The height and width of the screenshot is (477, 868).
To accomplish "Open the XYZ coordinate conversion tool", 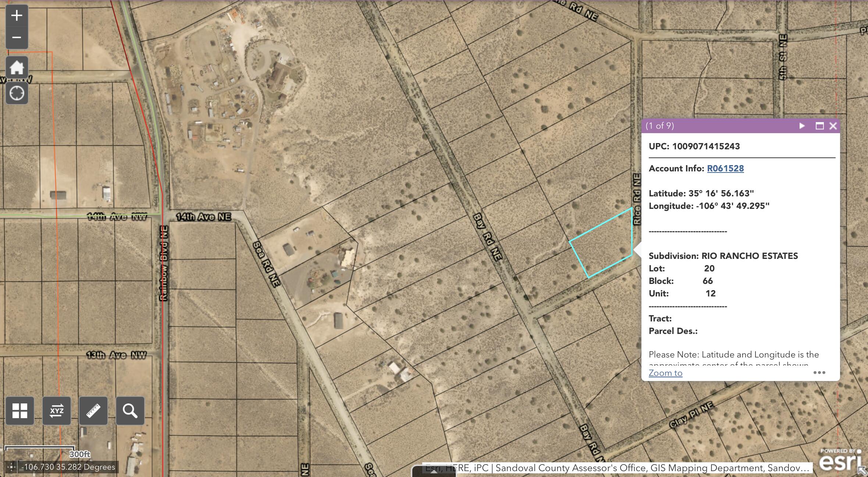I will (57, 410).
